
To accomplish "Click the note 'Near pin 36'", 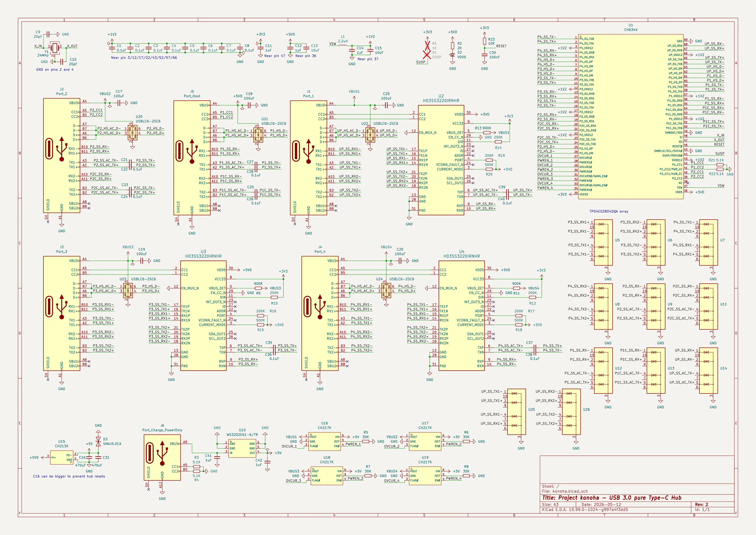I will pos(306,56).
